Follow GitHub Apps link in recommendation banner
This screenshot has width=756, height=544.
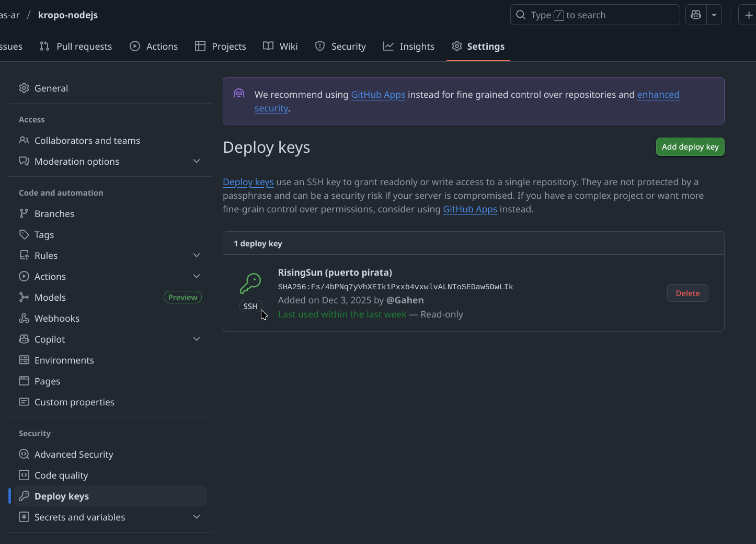378,95
